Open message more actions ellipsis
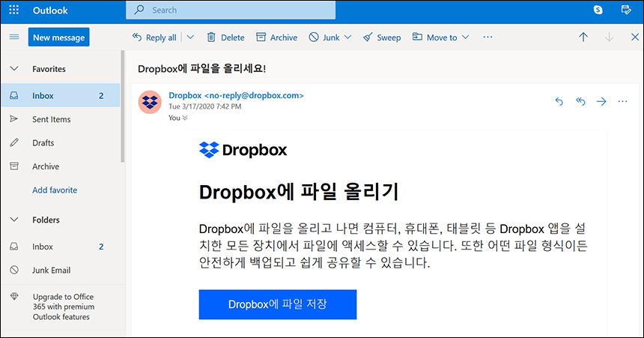Viewport: 644px width, 338px height. (x=622, y=101)
